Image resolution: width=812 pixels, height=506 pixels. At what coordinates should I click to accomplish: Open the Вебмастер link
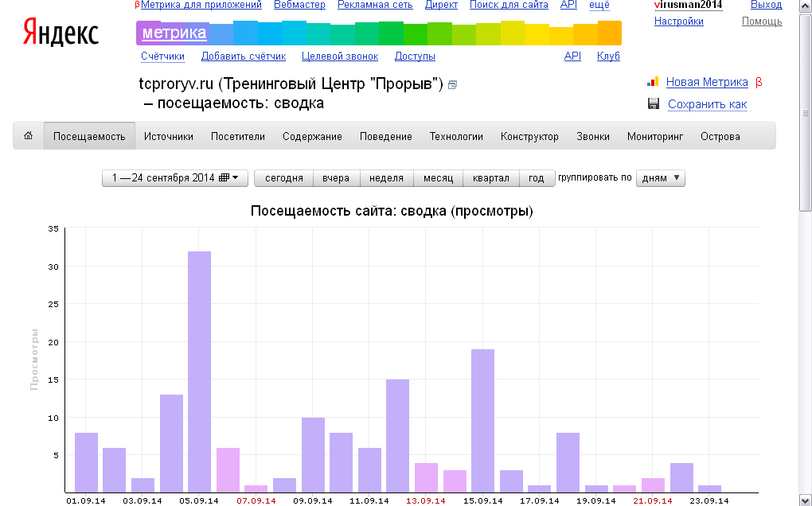[299, 5]
